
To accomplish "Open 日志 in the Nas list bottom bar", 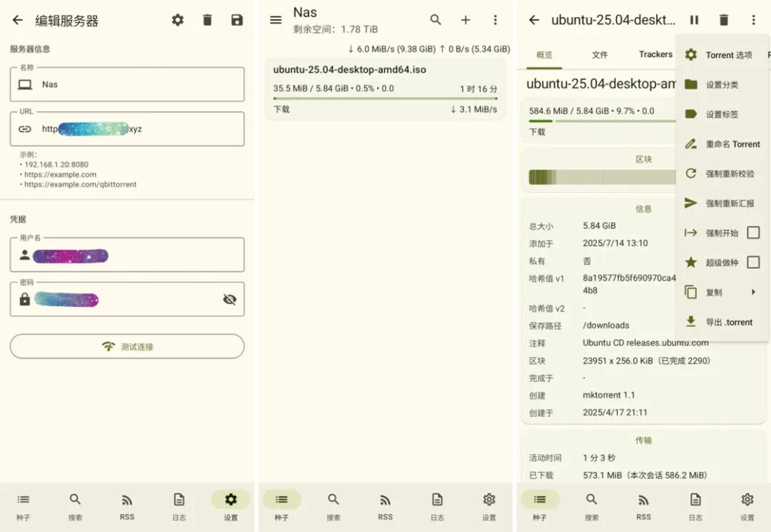I will 437,506.
